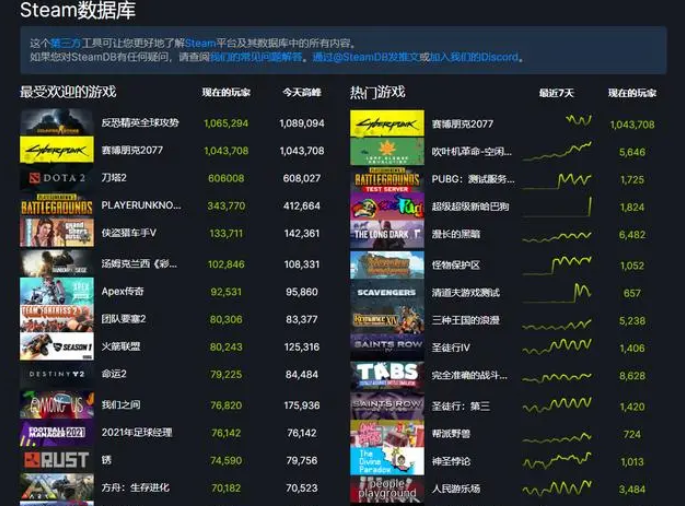Click the 7-day sparkline for 人民游乐场
The width and height of the screenshot is (685, 506).
click(557, 488)
